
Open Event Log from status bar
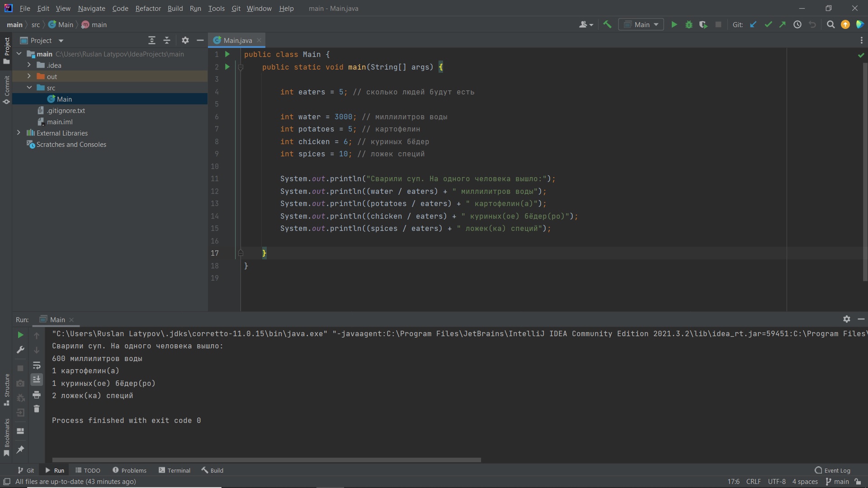pos(832,470)
